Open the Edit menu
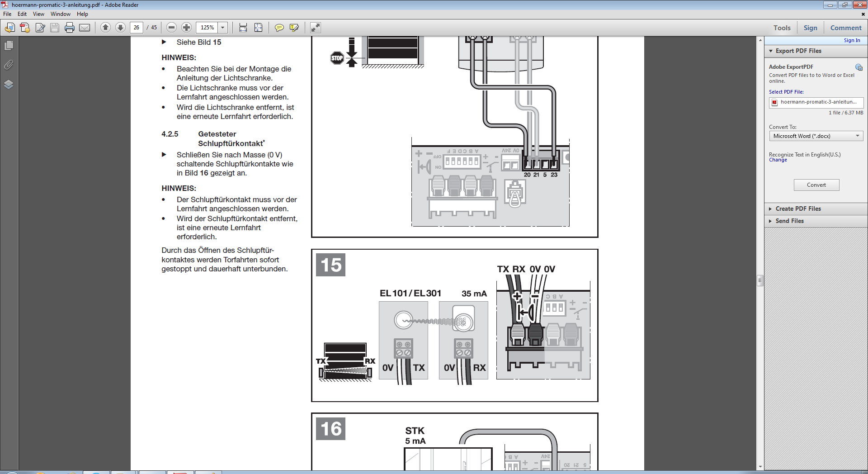The image size is (868, 474). [22, 14]
